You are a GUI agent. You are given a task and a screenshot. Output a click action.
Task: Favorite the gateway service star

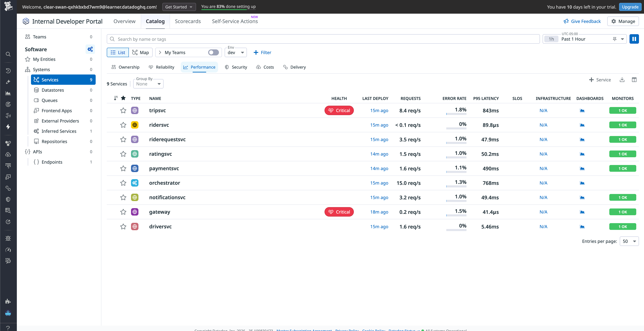123,212
